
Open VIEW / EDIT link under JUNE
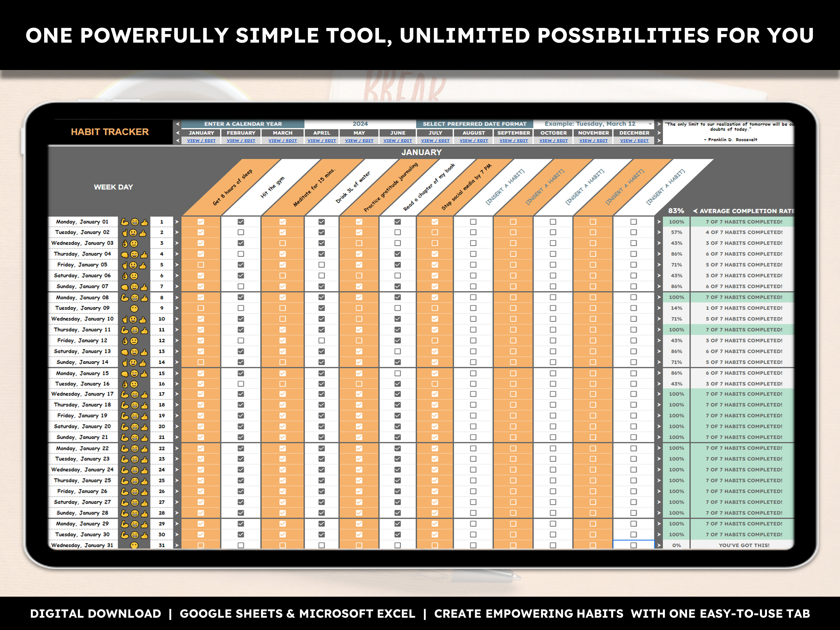click(x=398, y=141)
